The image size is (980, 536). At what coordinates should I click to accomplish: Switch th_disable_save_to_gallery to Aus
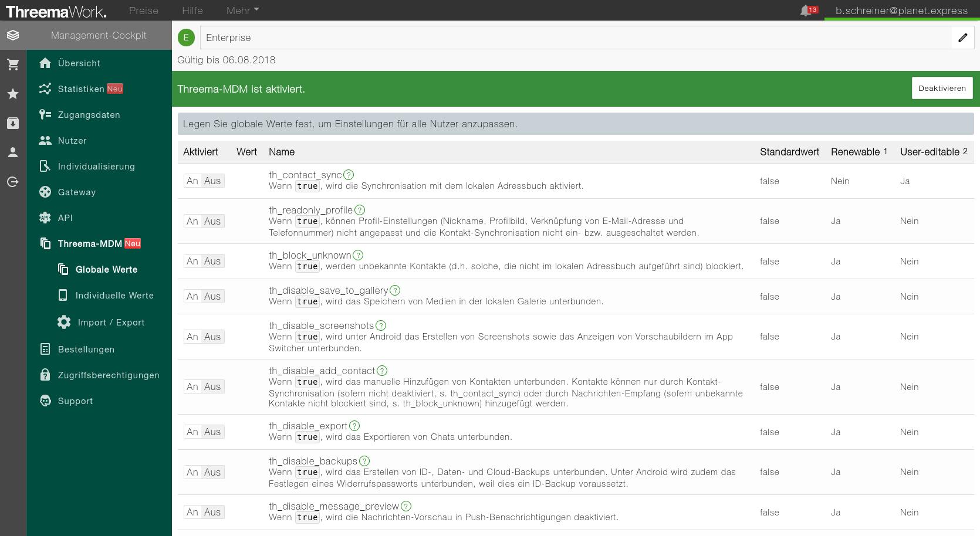(x=212, y=296)
